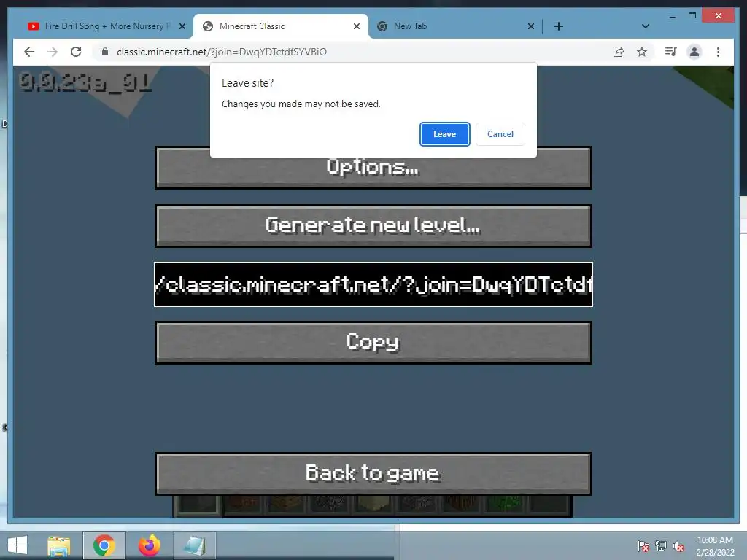Close the Fire Drill Song tab

[182, 27]
